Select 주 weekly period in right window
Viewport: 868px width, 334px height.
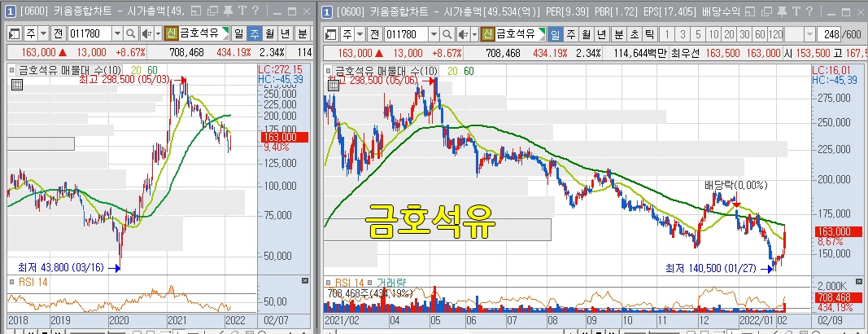tap(571, 34)
